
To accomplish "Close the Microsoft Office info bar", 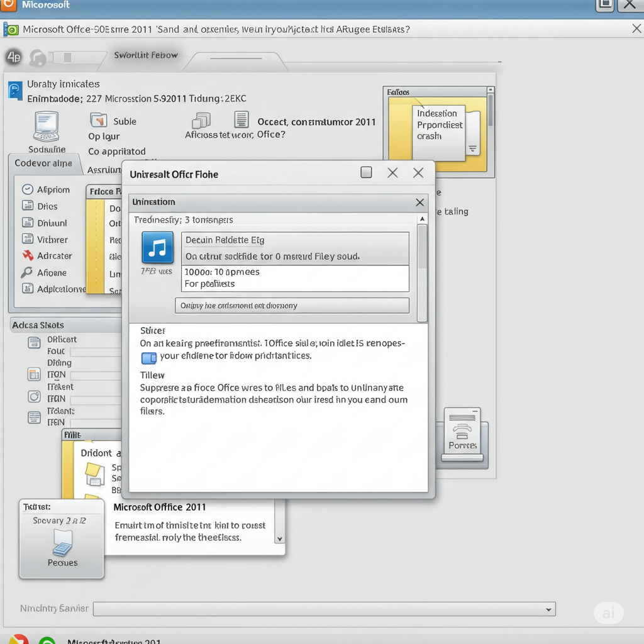I will click(636, 28).
